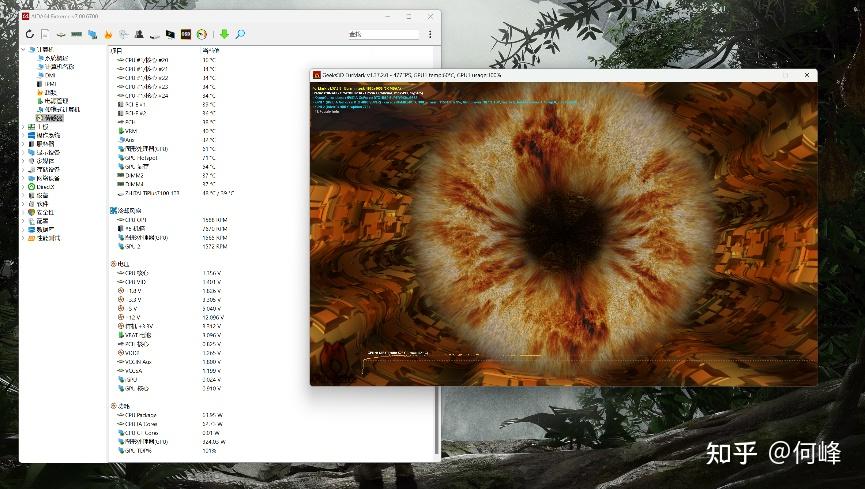The height and width of the screenshot is (489, 865).
Task: Click the VCCSA voltage row
Action: tap(169, 371)
